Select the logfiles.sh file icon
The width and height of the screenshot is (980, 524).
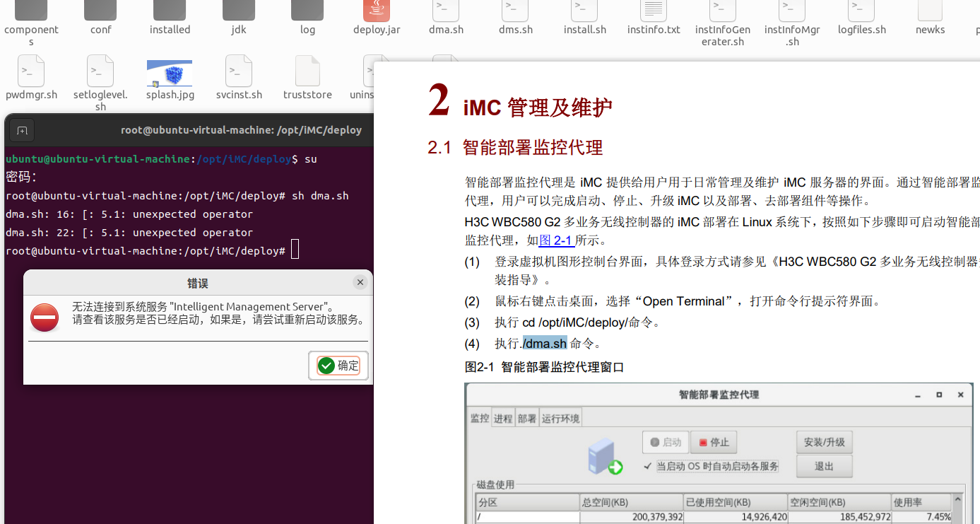pos(861,11)
